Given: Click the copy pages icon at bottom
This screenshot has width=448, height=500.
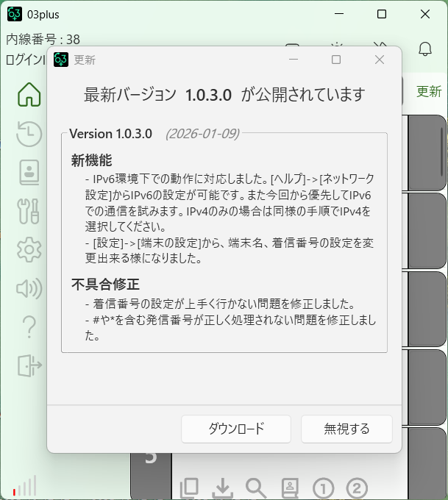Looking at the screenshot, I should 189,488.
